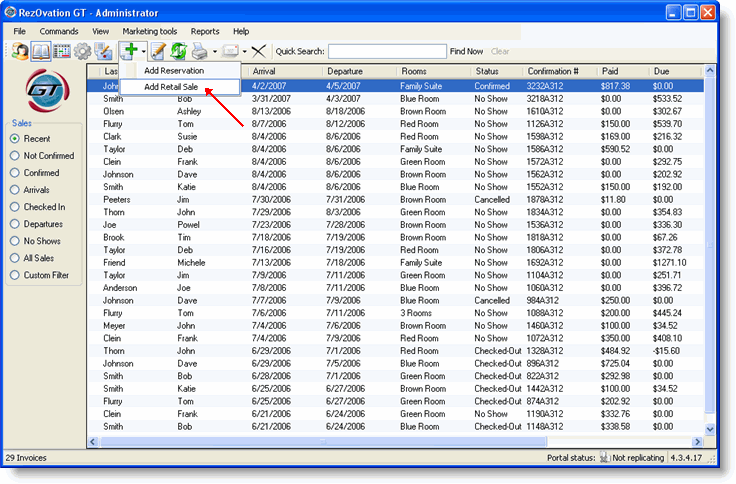Open the Help menu
Image resolution: width=736 pixels, height=484 pixels.
[241, 31]
